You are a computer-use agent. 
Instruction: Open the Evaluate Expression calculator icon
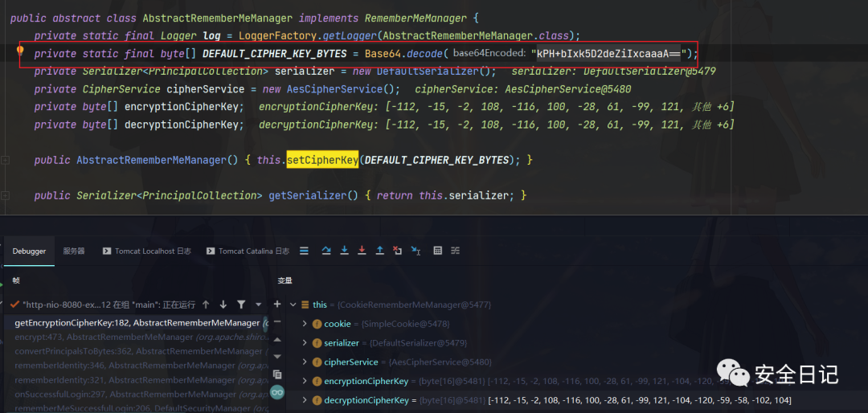point(437,251)
